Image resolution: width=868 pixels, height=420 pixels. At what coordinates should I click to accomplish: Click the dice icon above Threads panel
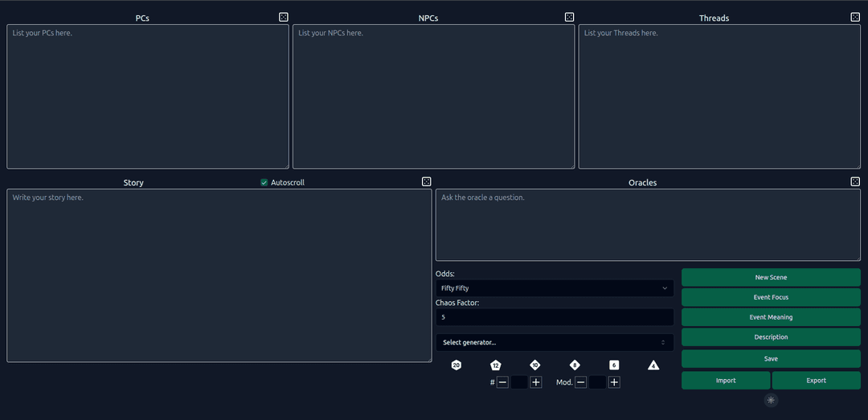tap(855, 17)
